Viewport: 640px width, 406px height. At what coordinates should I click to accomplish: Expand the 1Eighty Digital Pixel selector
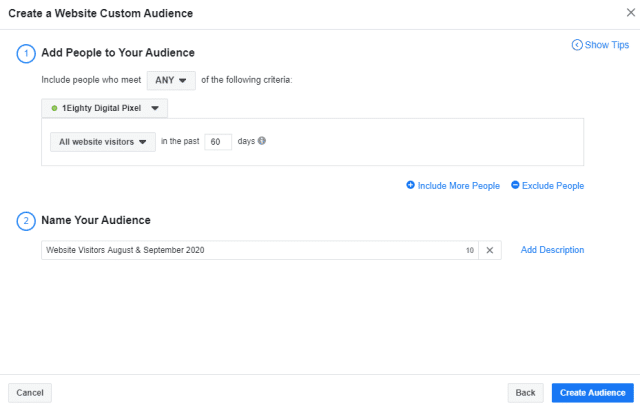click(104, 108)
